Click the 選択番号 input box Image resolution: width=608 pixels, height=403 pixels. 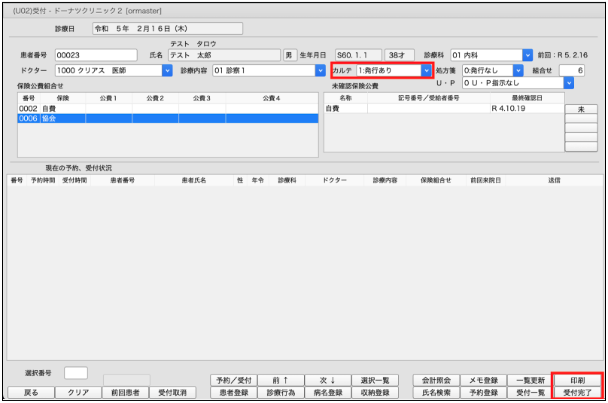[76, 373]
